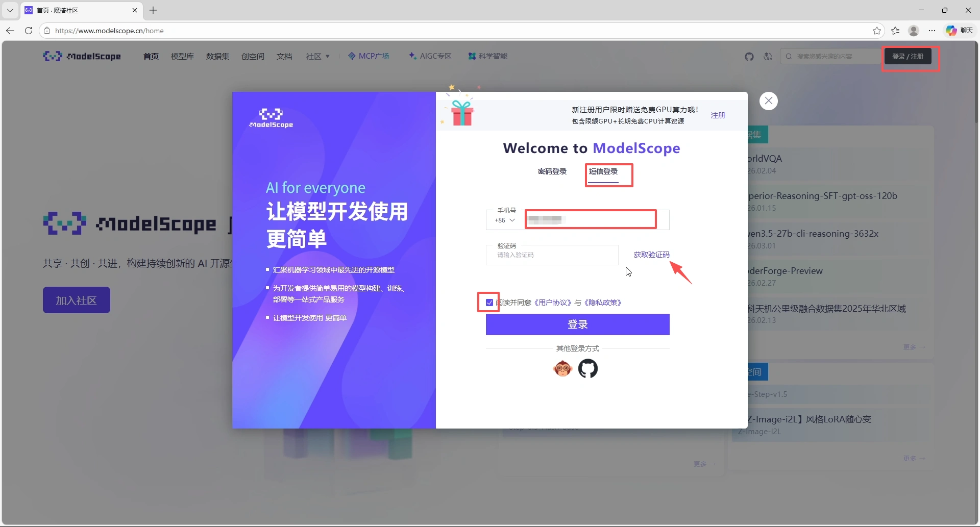Open 文档 in the navigation bar
This screenshot has height=527, width=980.
point(284,56)
